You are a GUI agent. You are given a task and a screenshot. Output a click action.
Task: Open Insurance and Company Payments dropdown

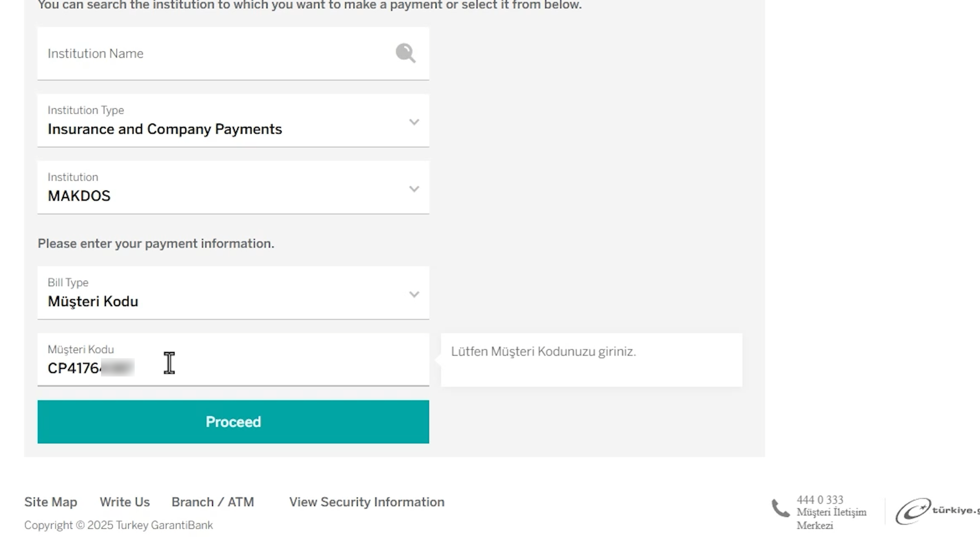pyautogui.click(x=233, y=120)
